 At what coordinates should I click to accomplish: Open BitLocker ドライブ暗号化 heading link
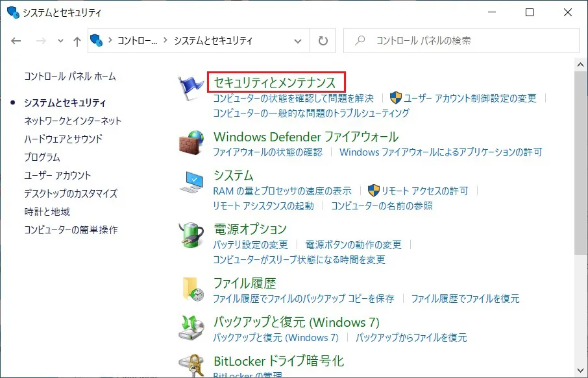pos(278,361)
